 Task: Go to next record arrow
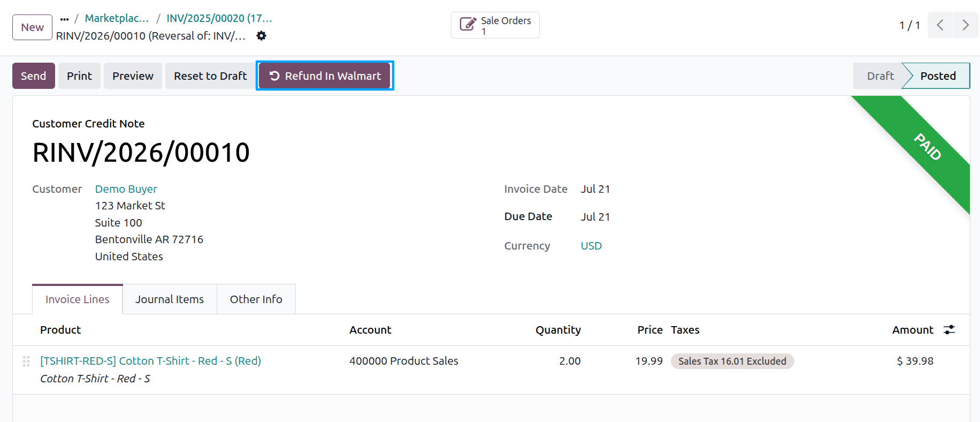pyautogui.click(x=966, y=25)
